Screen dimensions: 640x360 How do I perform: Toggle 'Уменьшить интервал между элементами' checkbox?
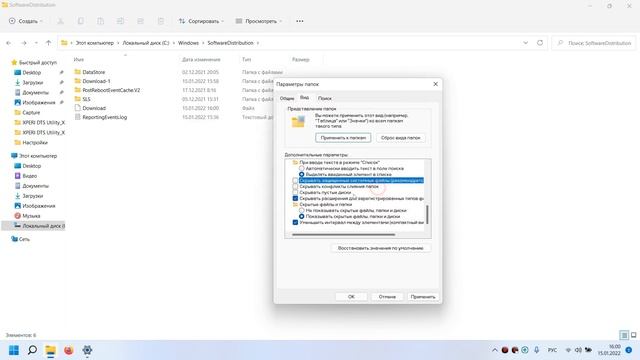(295, 222)
